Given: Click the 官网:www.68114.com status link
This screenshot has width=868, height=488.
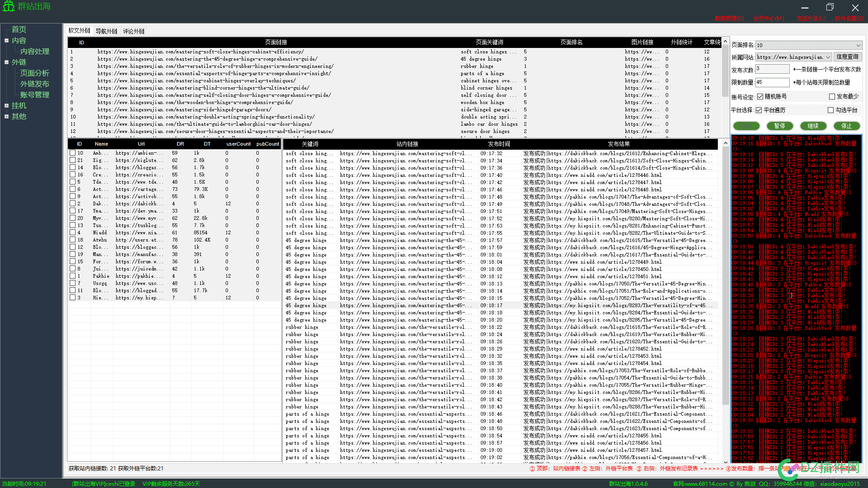Looking at the screenshot, I should pyautogui.click(x=700, y=483).
